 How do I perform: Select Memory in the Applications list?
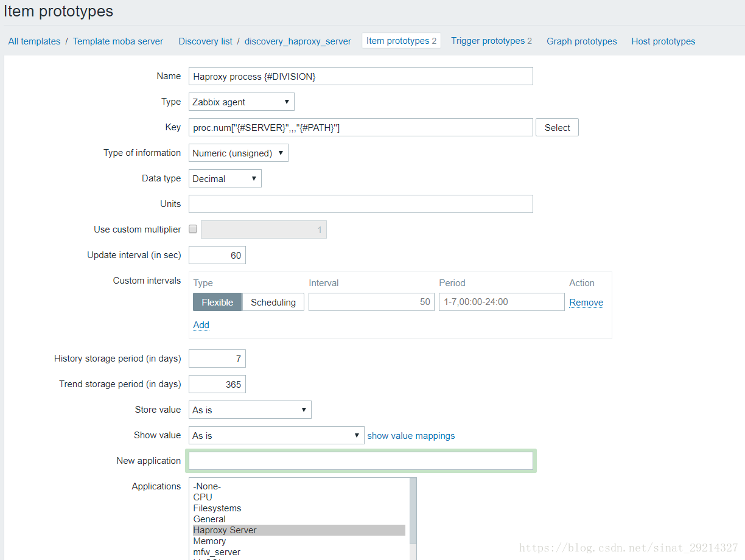pos(209,541)
